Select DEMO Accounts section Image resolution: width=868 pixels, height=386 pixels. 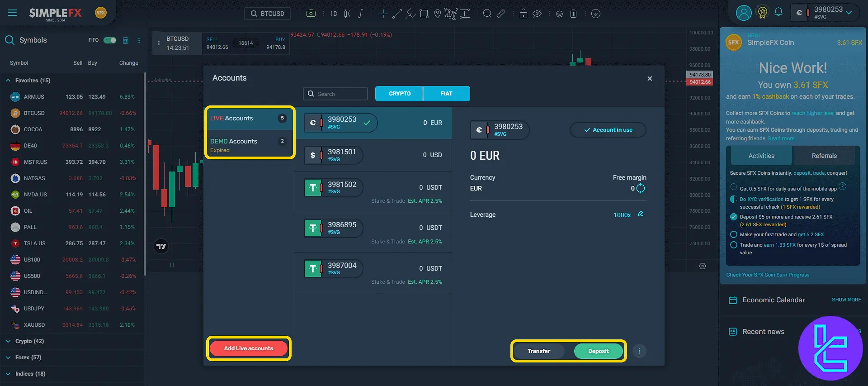pos(250,145)
